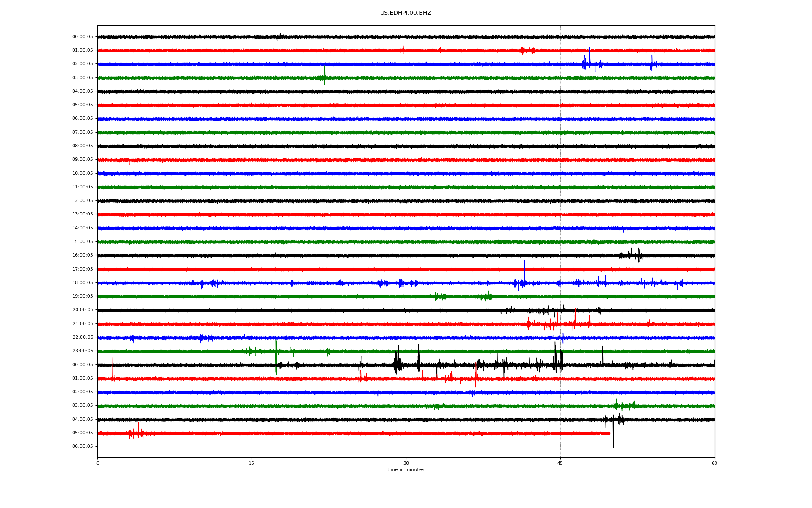Viewport: 812px width, 508px height.
Task: Click the 21:00:05 time label
Action: click(82, 324)
